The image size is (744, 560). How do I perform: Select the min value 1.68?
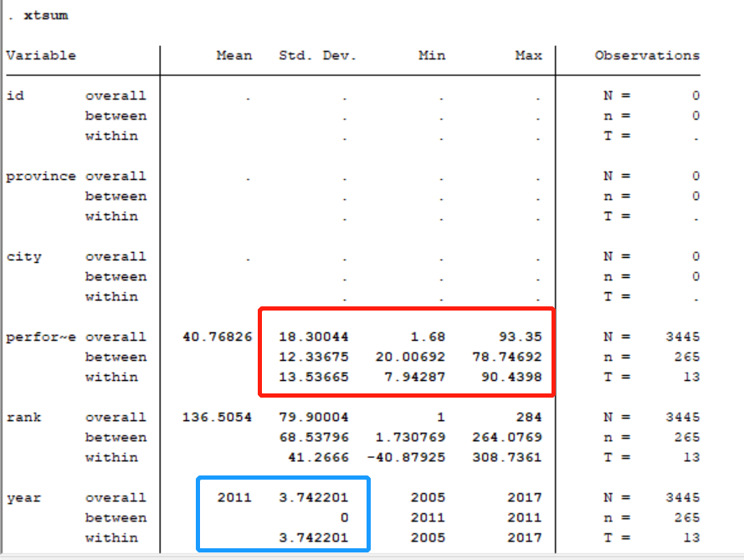(x=428, y=337)
